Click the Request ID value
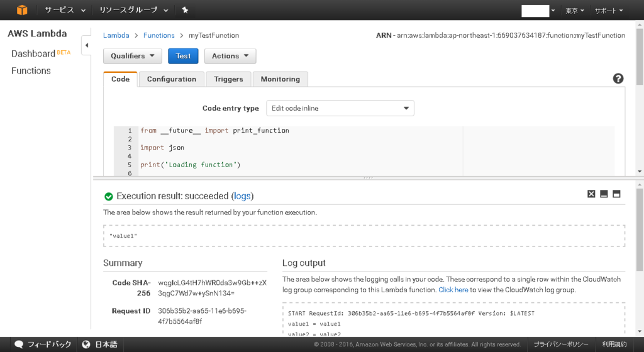 (202, 316)
